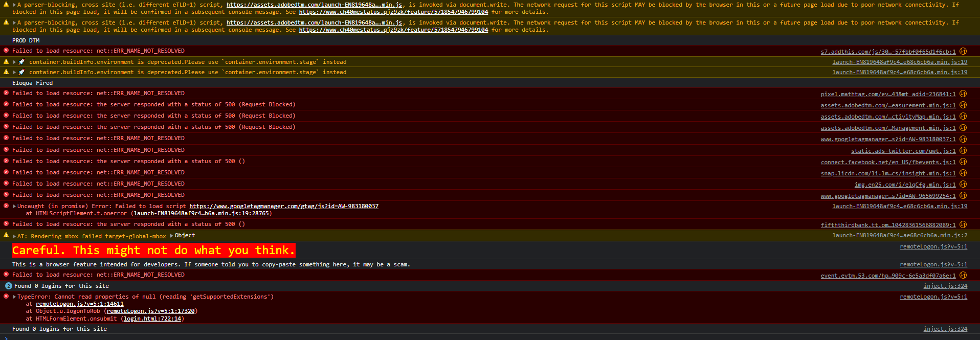Click the 'AT: Rendering mbox failed target-global-mbox' text

pos(92,236)
